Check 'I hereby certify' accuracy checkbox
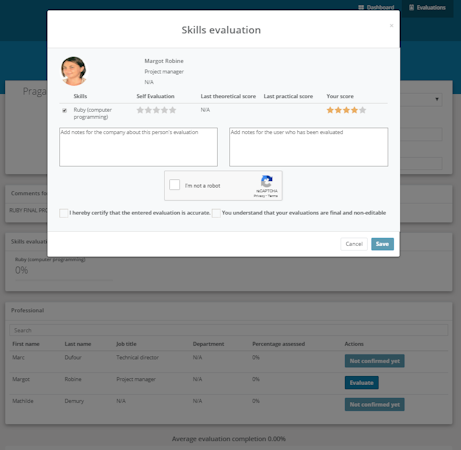 pyautogui.click(x=64, y=213)
